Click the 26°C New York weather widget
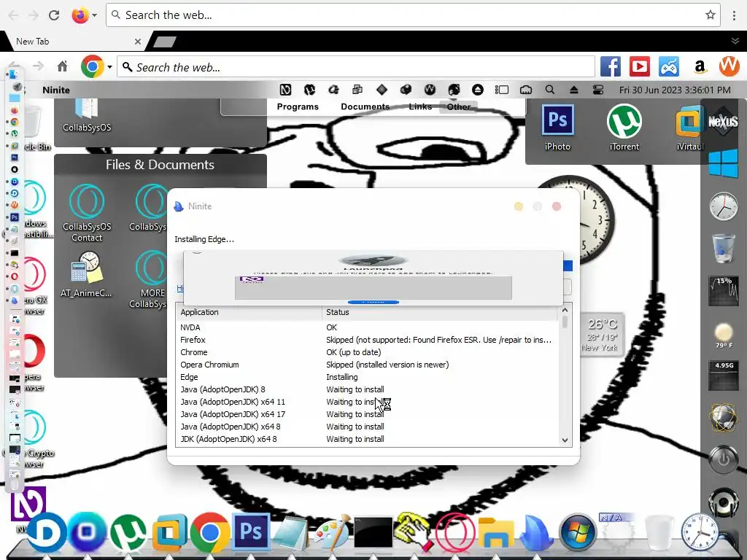 click(601, 334)
